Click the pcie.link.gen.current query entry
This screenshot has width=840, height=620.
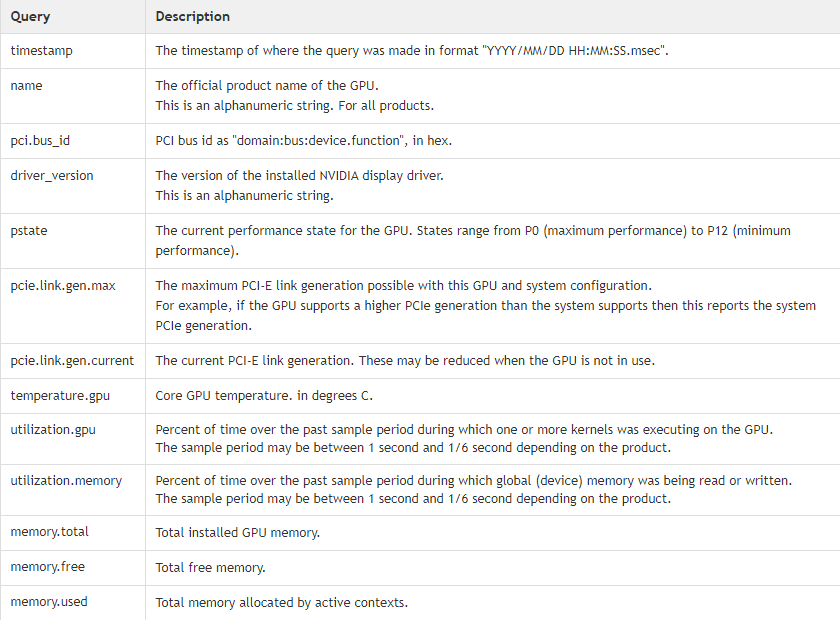[72, 361]
